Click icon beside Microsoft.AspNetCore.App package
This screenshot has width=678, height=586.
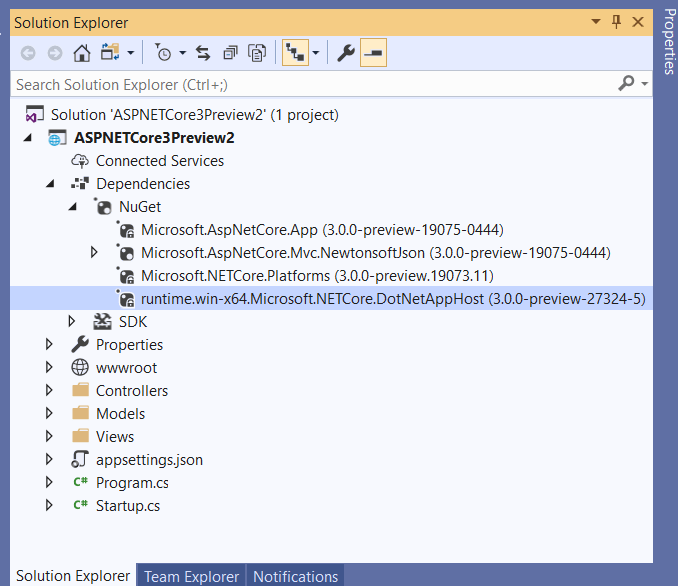pyautogui.click(x=125, y=230)
